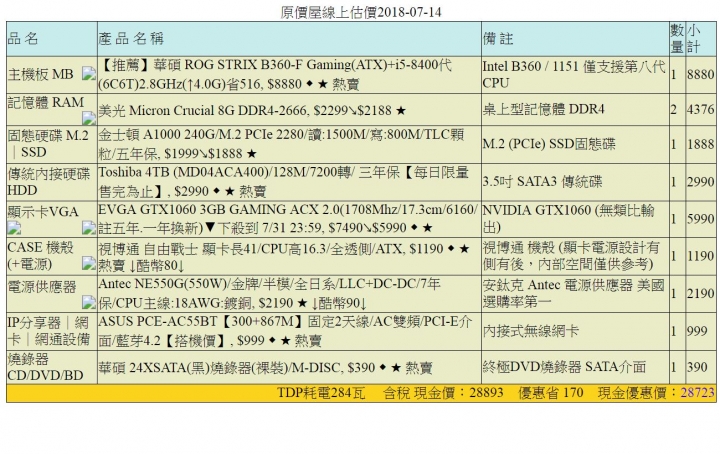Click the 3.5吋 SATA3 傳統碟 note

542,182
